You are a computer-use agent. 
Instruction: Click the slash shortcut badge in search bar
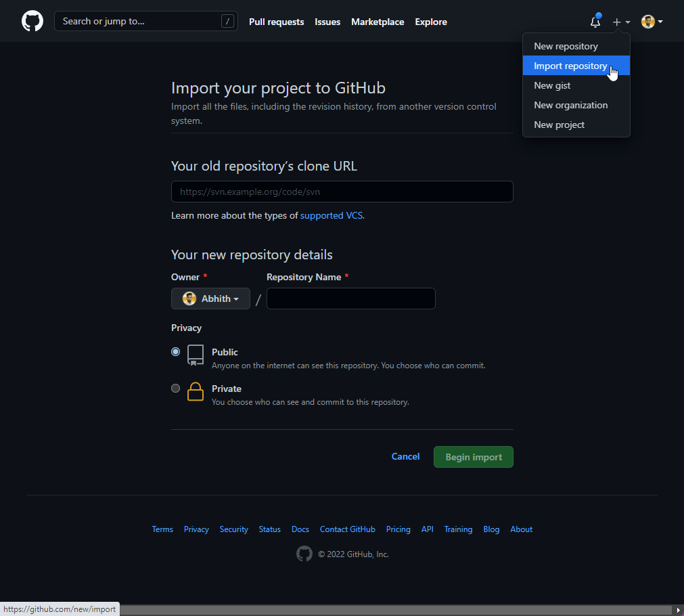228,21
